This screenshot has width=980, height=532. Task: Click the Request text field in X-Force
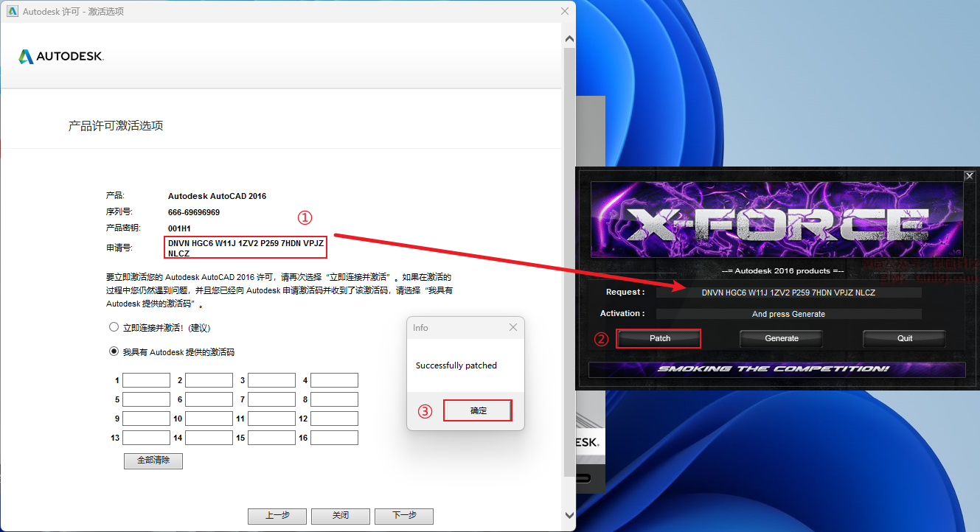coord(788,293)
